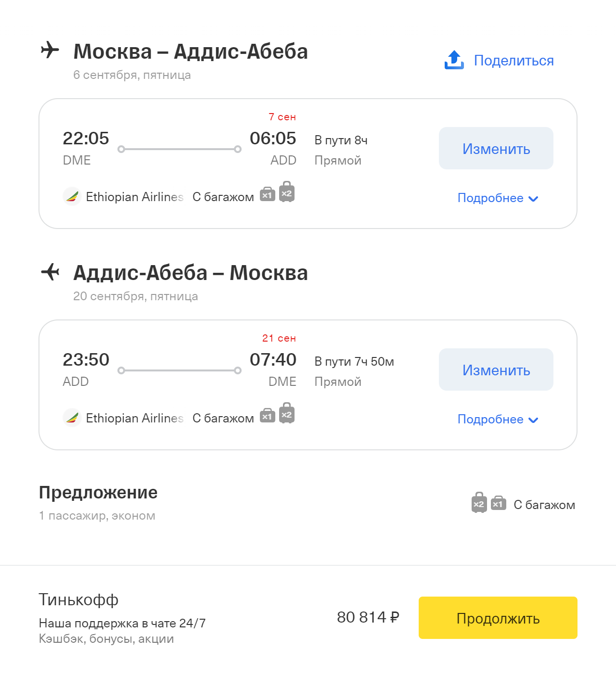Viewport: 616px width, 688px height.
Task: Click the x1 carry-on bag icon in outbound flight
Action: (268, 194)
